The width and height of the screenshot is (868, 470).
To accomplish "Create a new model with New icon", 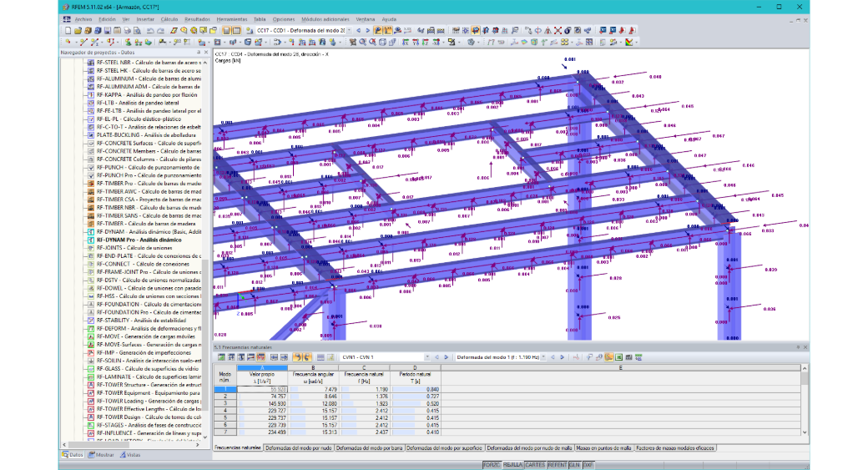I will pos(68,30).
